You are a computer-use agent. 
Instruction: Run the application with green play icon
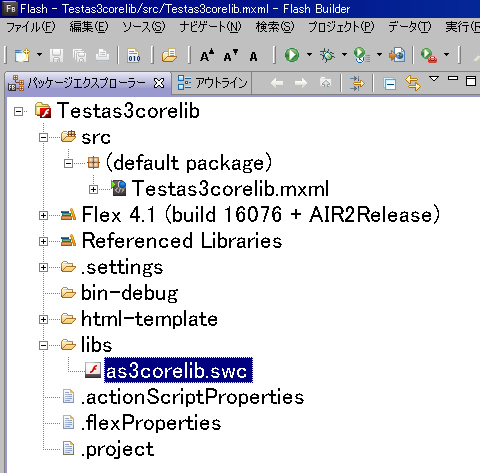292,55
